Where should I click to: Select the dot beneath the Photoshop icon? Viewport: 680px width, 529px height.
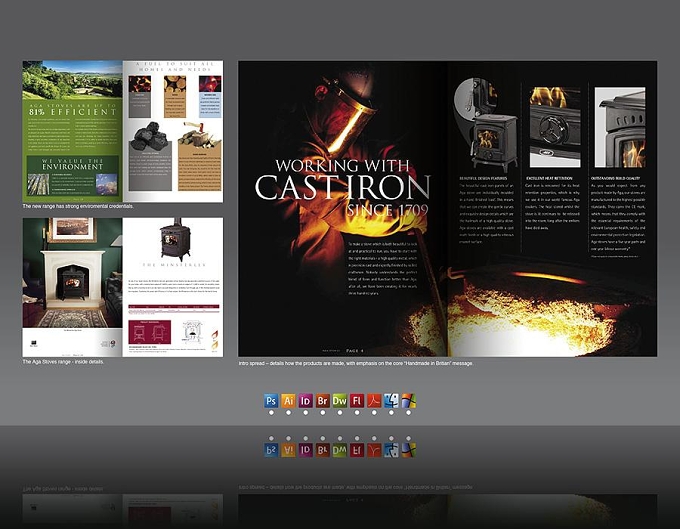pos(271,413)
